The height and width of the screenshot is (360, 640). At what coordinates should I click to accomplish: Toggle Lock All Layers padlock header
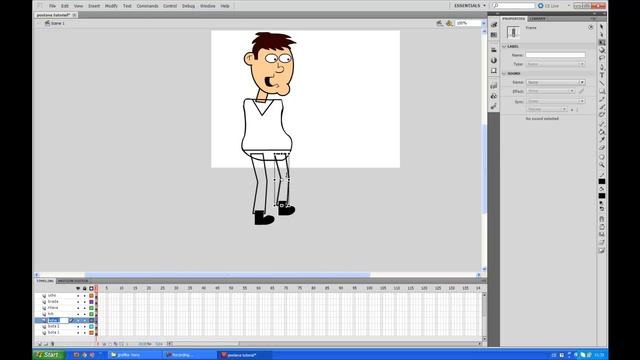[x=84, y=289]
